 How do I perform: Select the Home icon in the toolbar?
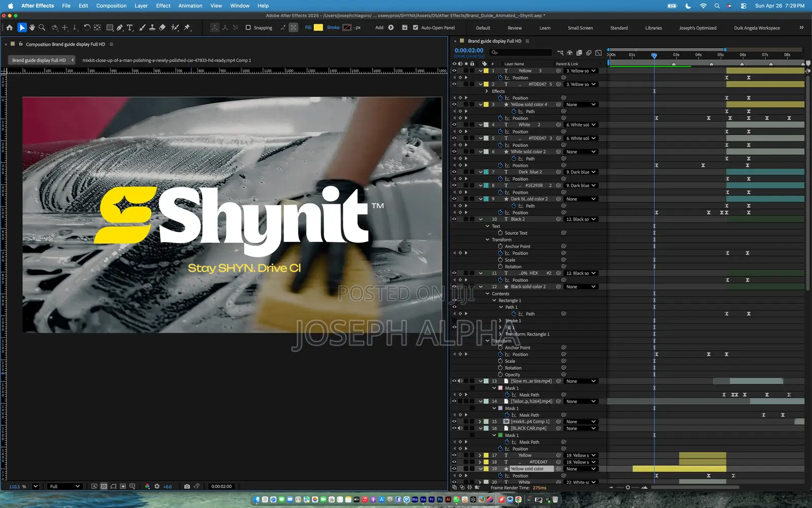click(x=9, y=27)
